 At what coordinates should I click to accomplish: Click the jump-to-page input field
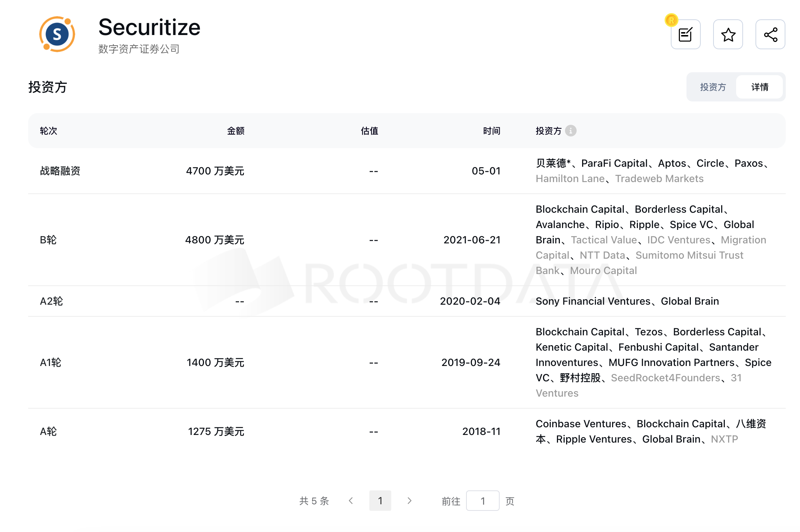pyautogui.click(x=482, y=501)
